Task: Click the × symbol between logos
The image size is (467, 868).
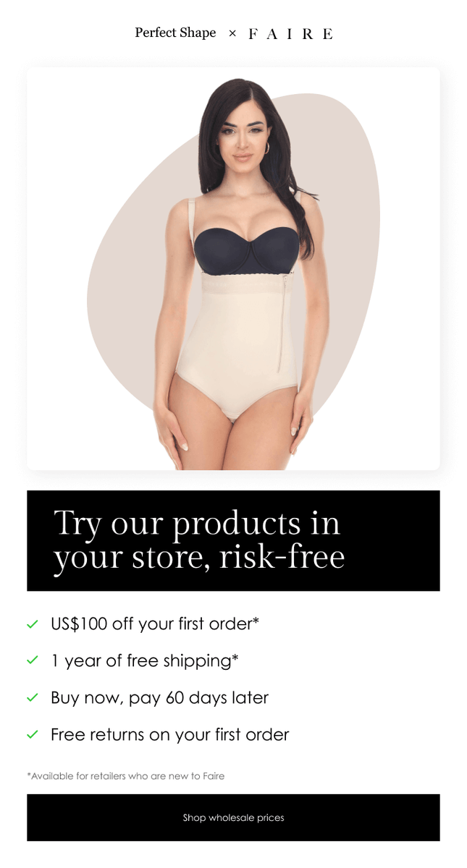Action: point(232,33)
